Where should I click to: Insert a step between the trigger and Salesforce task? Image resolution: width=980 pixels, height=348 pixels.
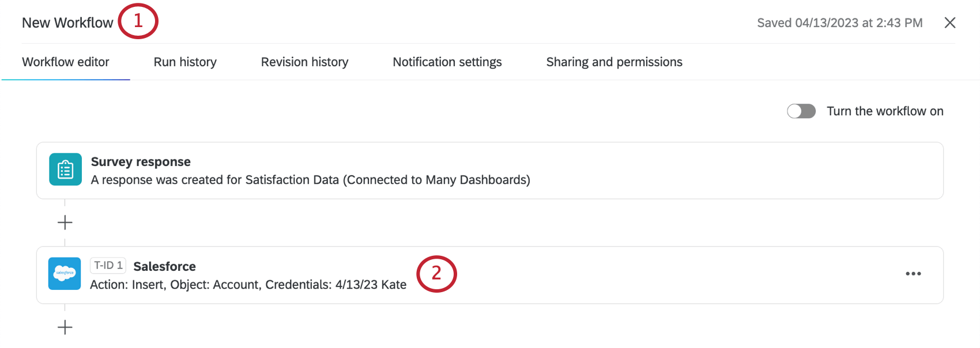coord(65,222)
